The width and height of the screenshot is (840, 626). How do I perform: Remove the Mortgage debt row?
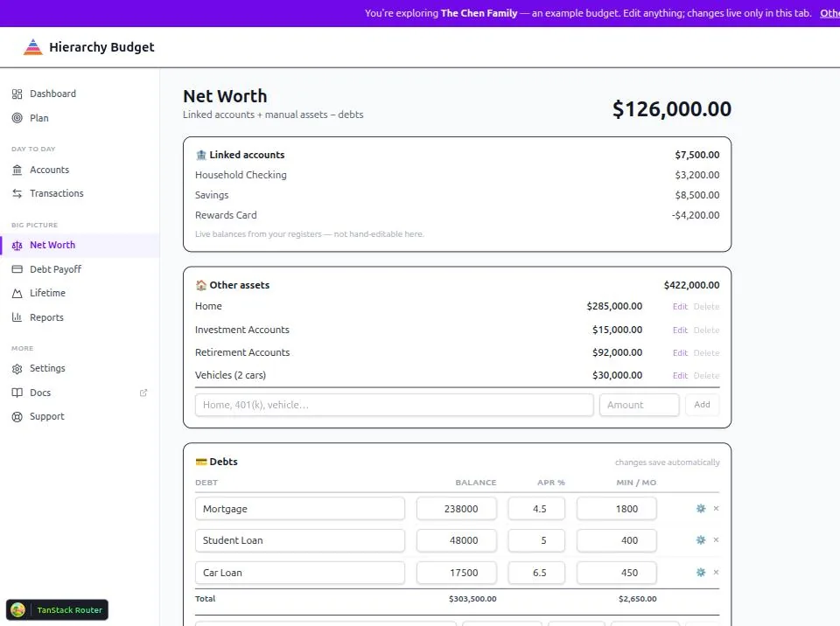coord(717,508)
